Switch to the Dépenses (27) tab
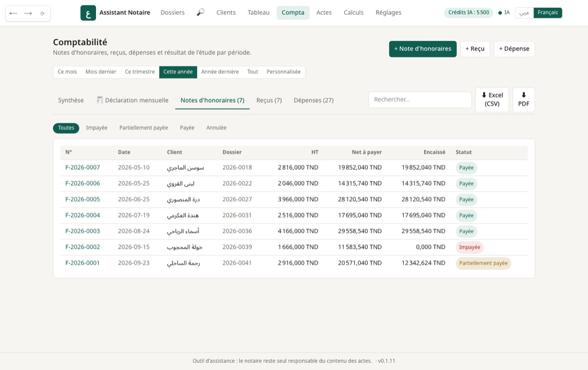This screenshot has width=588, height=370. point(314,100)
